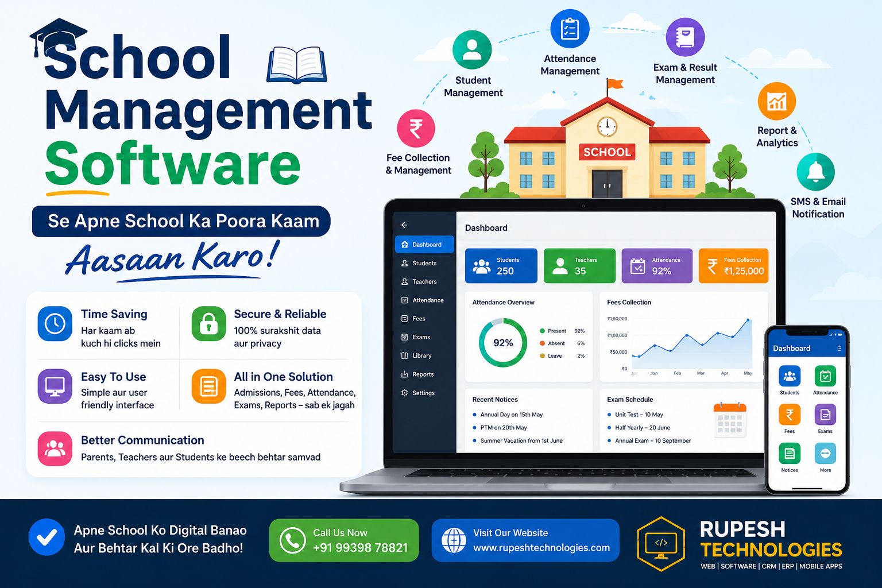Tap the Attendance icon on phone dashboard
This screenshot has height=588, width=882.
[825, 376]
